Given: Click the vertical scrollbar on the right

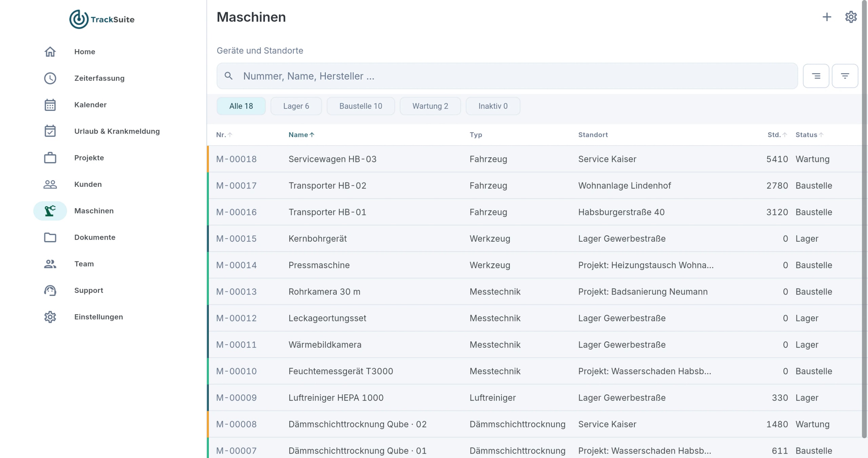Looking at the screenshot, I should (864, 219).
